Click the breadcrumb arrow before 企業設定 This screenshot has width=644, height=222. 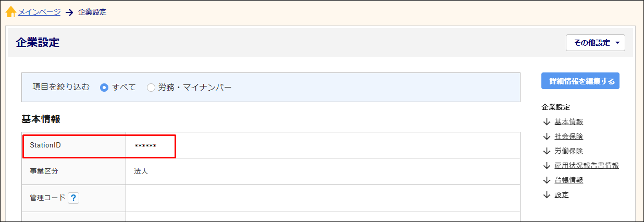tap(69, 12)
